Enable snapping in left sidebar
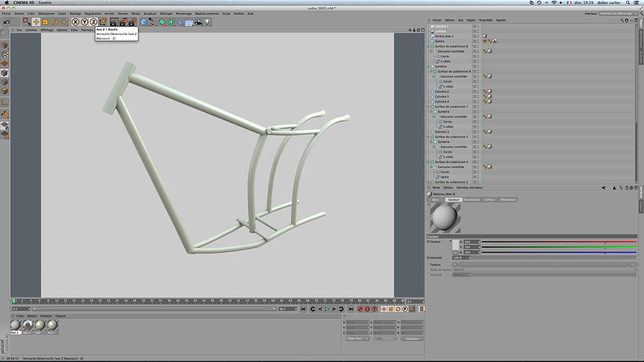The height and width of the screenshot is (362, 644). (x=4, y=114)
